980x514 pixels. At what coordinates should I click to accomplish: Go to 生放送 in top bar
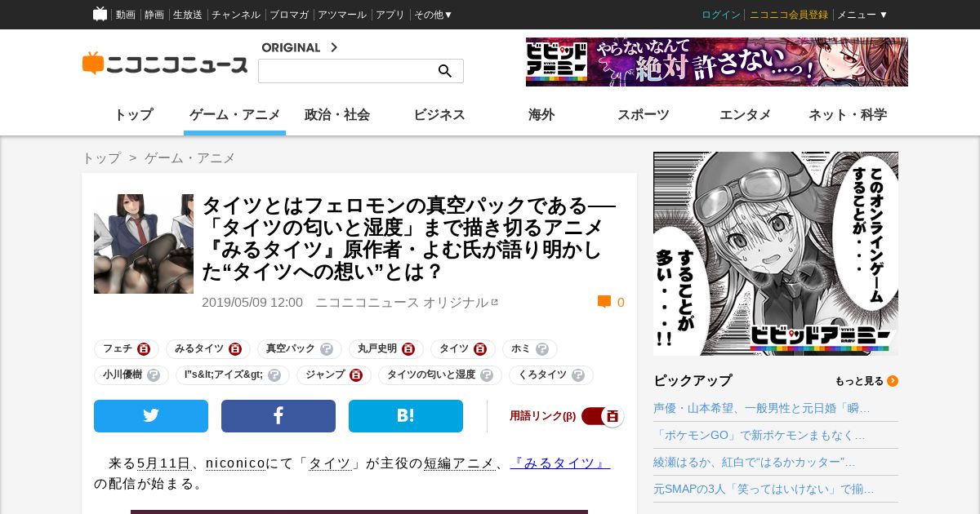click(x=188, y=15)
